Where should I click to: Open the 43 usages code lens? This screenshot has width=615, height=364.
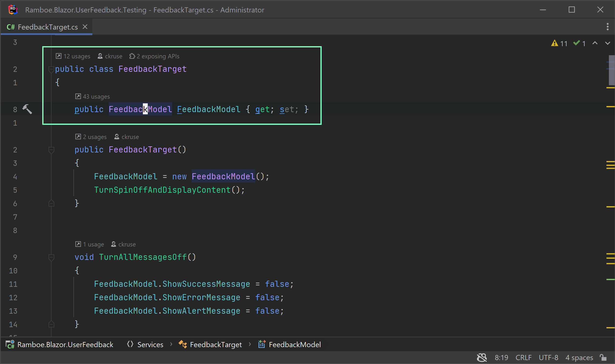[93, 96]
